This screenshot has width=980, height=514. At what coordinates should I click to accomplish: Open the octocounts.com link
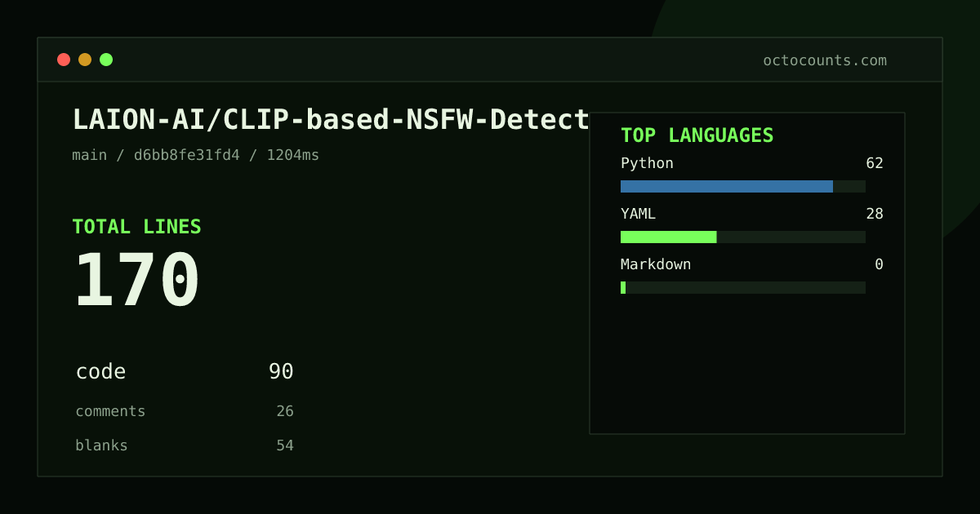pyautogui.click(x=825, y=60)
